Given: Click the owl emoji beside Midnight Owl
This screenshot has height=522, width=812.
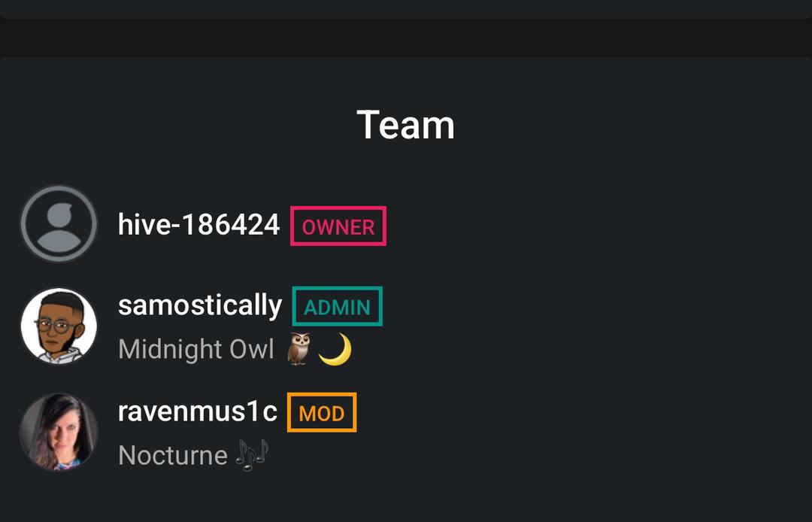Looking at the screenshot, I should (x=298, y=350).
